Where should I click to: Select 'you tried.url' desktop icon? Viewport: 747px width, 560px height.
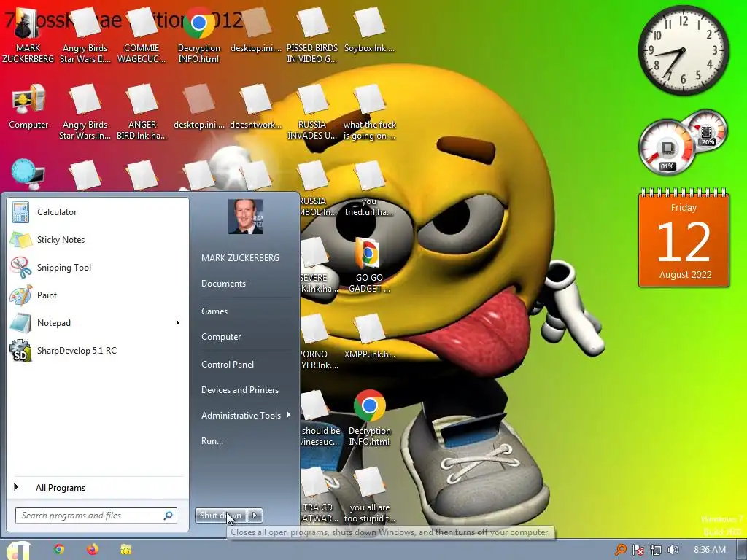tap(369, 189)
